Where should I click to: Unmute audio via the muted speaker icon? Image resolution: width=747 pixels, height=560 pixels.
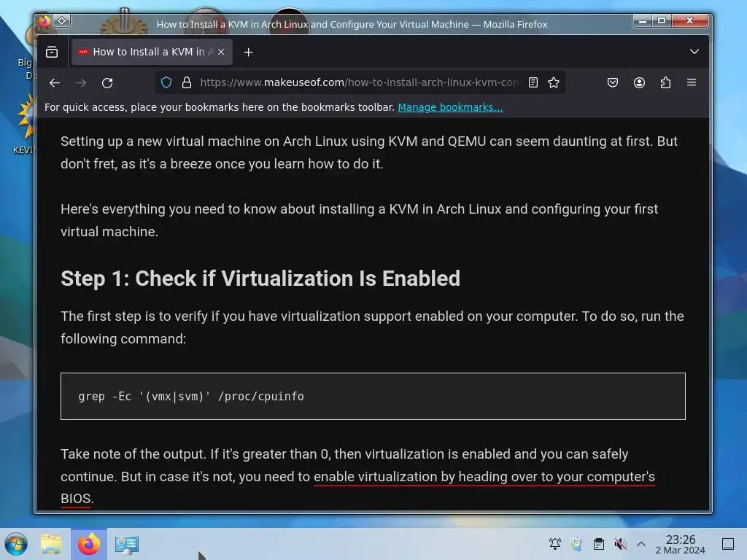pyautogui.click(x=620, y=544)
